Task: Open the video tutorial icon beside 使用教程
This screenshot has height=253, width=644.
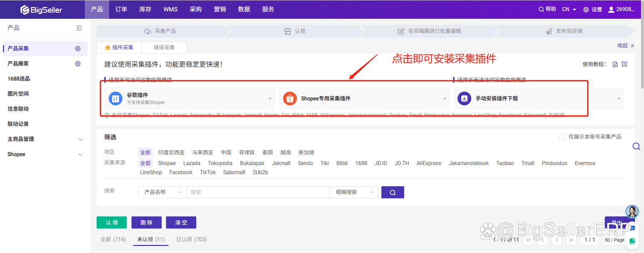Action: coord(624,64)
